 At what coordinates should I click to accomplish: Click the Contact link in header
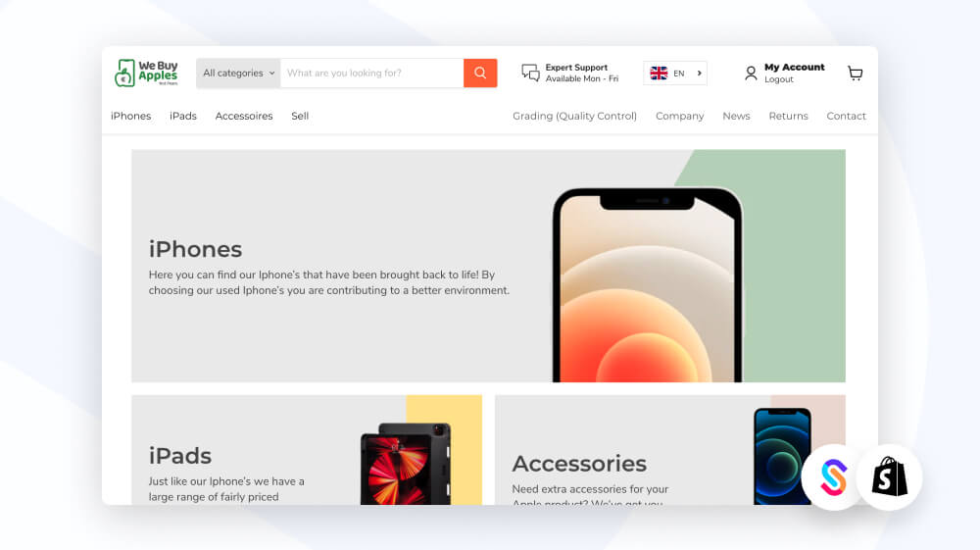tap(847, 116)
